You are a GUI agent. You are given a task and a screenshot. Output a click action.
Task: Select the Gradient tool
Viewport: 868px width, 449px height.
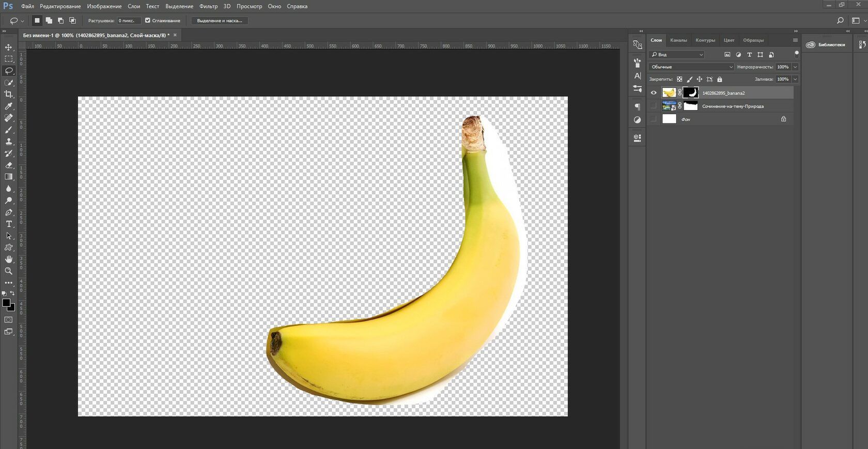(9, 177)
